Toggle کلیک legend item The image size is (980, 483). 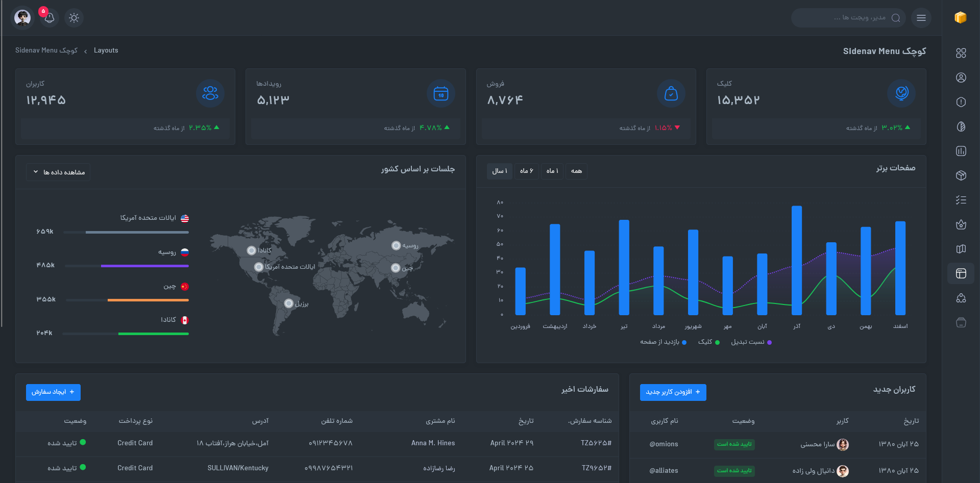(x=708, y=342)
